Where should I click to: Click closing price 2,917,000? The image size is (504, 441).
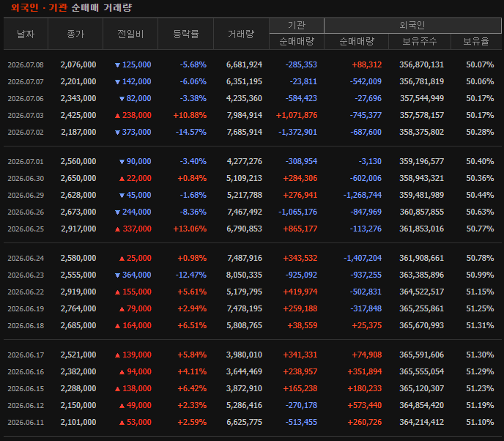point(78,229)
